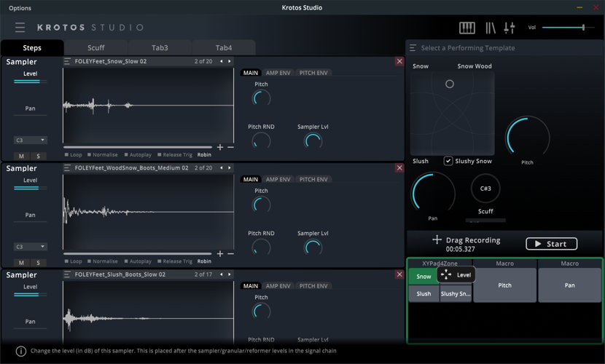Remove the Slush_Boots sampler with red X
Screen dimensions: 605x364
399,274
